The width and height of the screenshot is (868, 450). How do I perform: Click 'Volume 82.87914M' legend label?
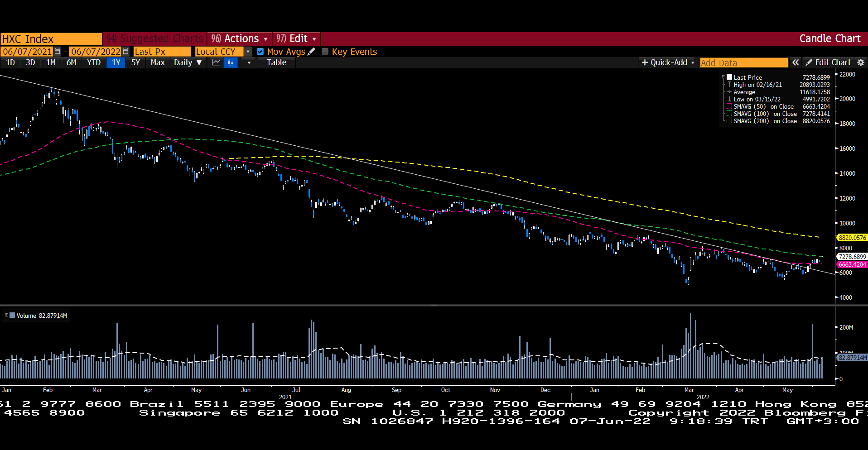(42, 316)
